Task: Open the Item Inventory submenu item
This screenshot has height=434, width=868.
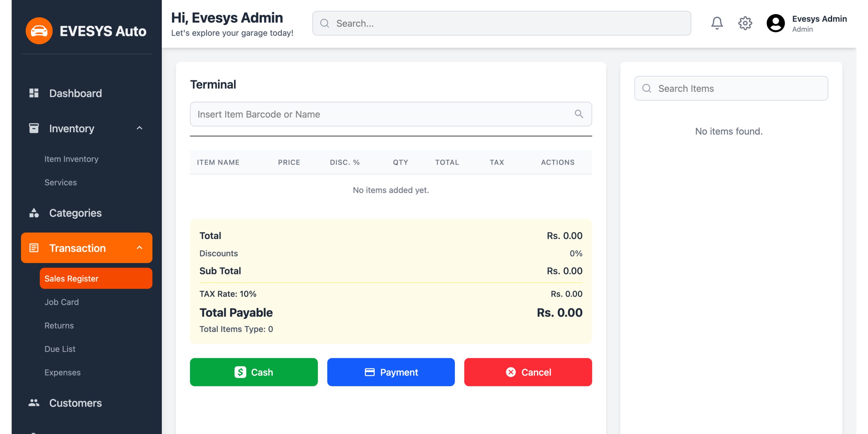Action: click(71, 159)
